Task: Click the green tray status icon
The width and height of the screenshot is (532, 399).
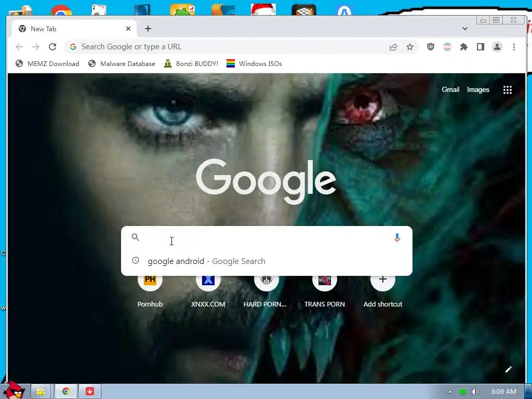Action: (462, 392)
